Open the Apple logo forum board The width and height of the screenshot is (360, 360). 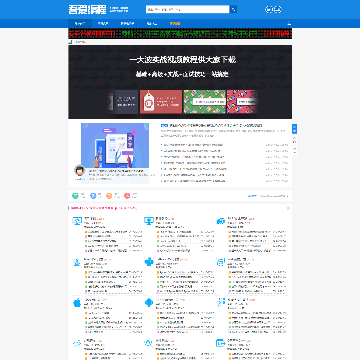(77, 303)
